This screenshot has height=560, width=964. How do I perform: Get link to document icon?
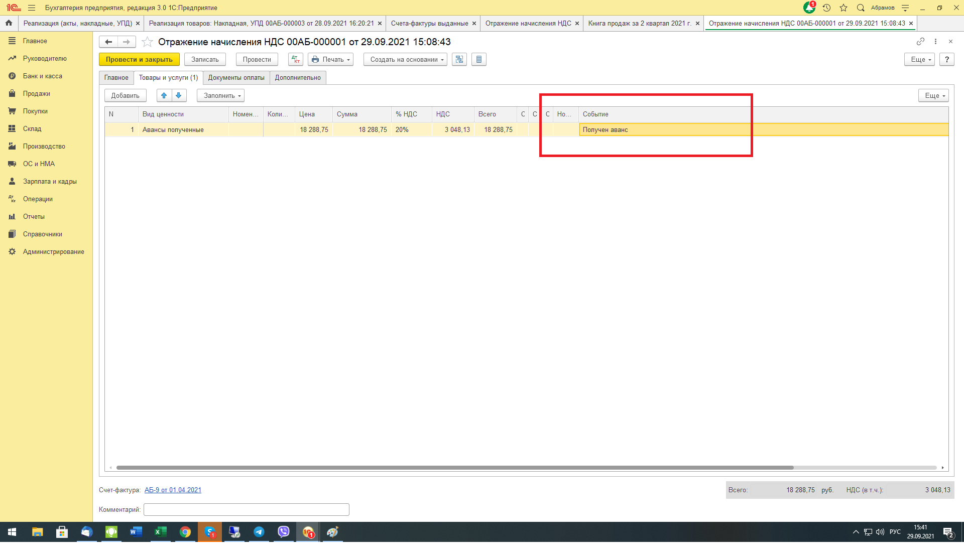pos(920,41)
